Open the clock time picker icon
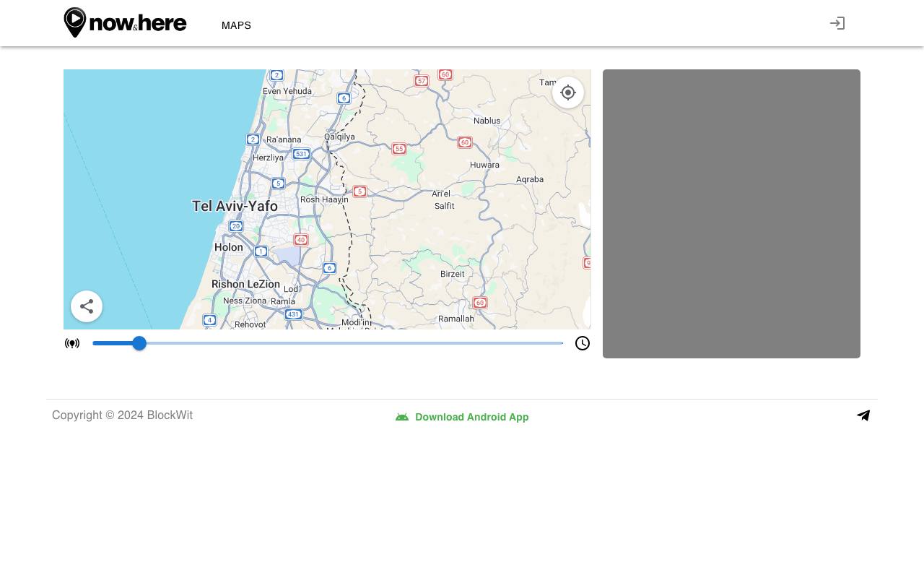924x578 pixels. [583, 343]
